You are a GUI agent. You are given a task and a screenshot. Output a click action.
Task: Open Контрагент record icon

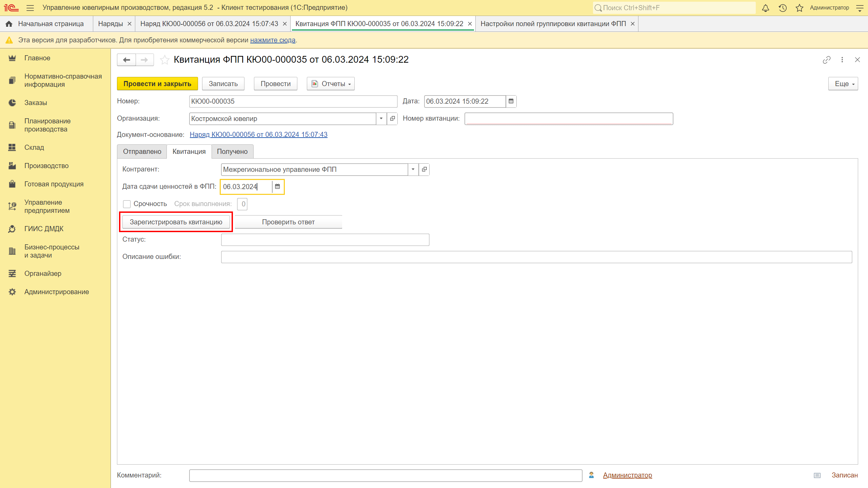click(x=424, y=169)
